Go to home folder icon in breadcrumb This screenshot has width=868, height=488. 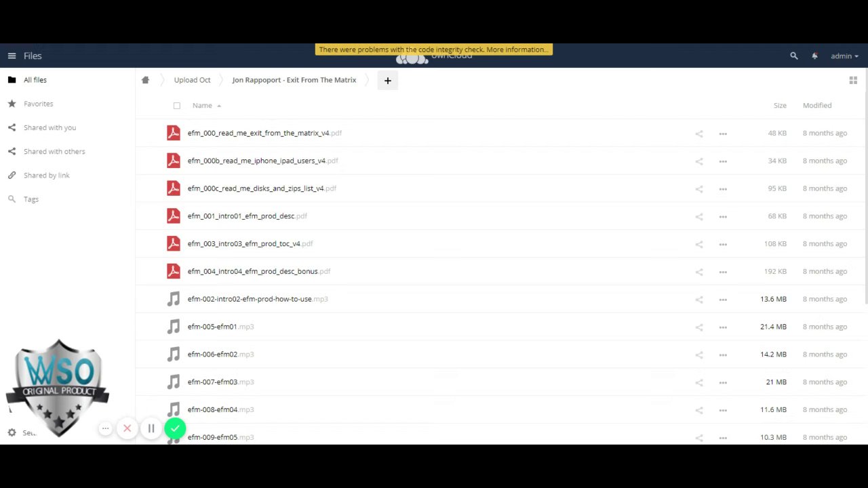pyautogui.click(x=145, y=80)
